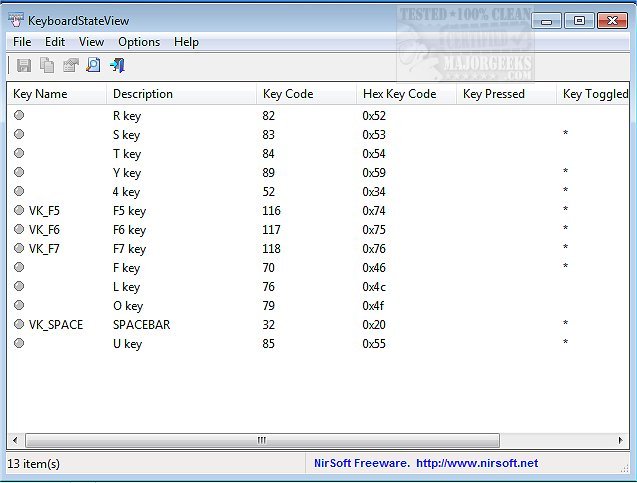Click the circle icon beside VK_F7
This screenshot has width=637, height=483.
coord(19,248)
